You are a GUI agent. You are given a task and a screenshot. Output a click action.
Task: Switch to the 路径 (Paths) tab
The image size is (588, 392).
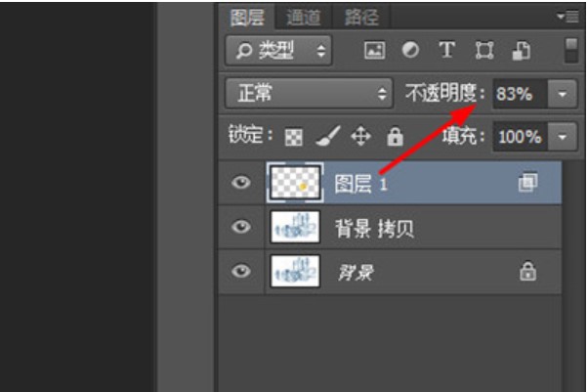coord(361,18)
